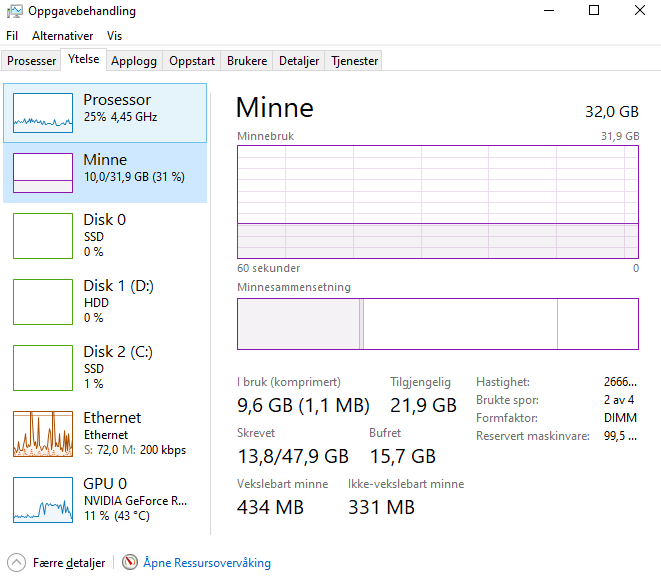Select Disk 0 SSD graph icon
661x584 pixels.
(42, 235)
